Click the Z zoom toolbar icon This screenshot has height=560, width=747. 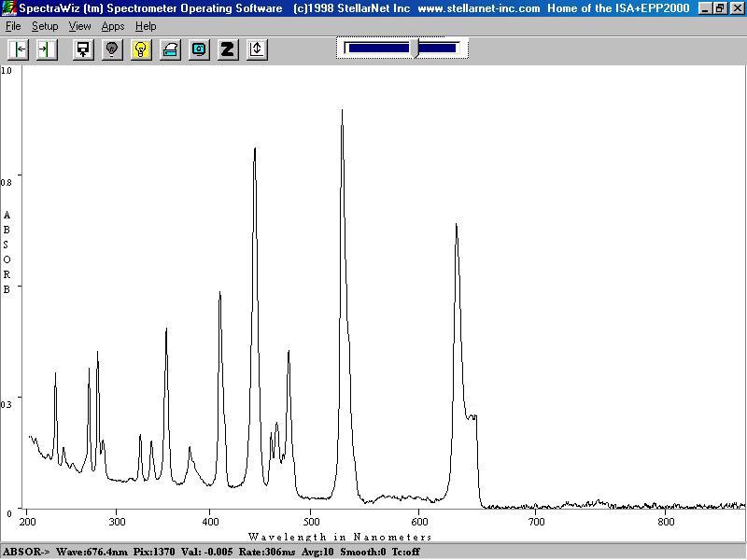(x=228, y=49)
